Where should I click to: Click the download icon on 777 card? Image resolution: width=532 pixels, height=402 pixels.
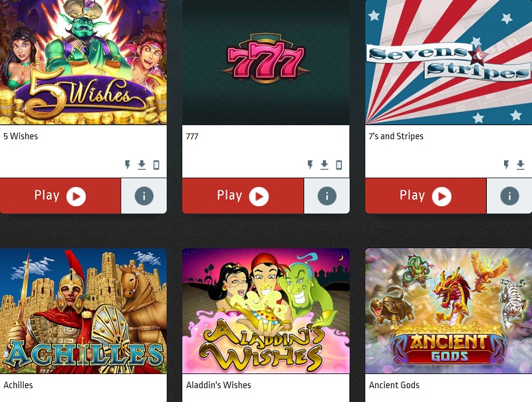click(x=325, y=165)
